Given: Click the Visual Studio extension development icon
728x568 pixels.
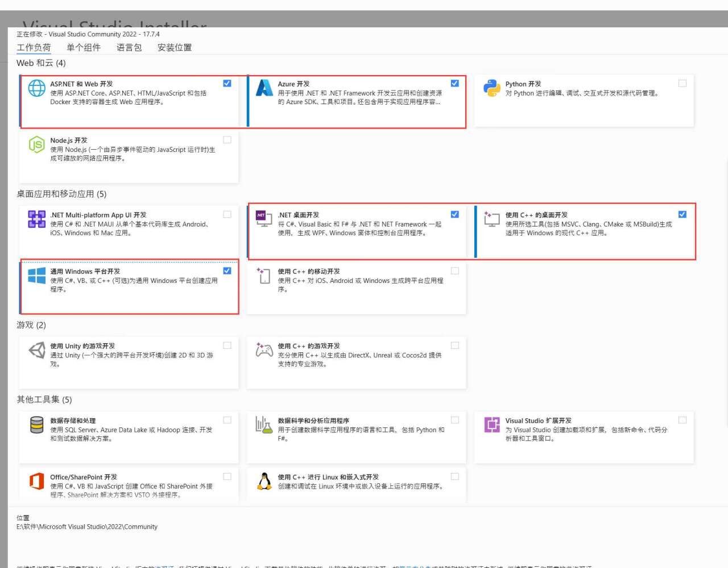Looking at the screenshot, I should (x=492, y=425).
